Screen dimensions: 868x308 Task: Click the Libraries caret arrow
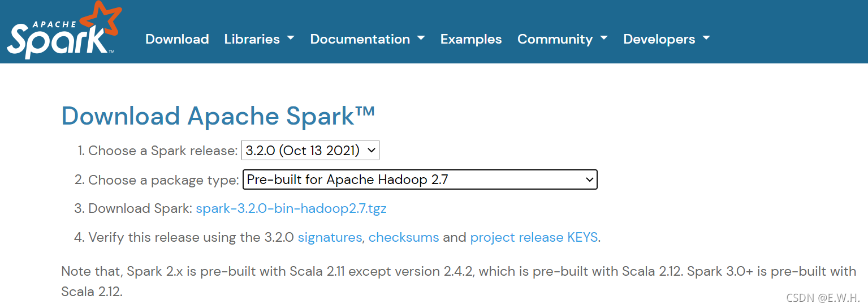click(x=291, y=38)
